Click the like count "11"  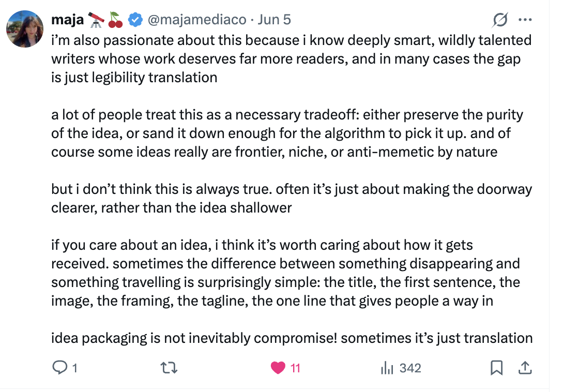295,368
